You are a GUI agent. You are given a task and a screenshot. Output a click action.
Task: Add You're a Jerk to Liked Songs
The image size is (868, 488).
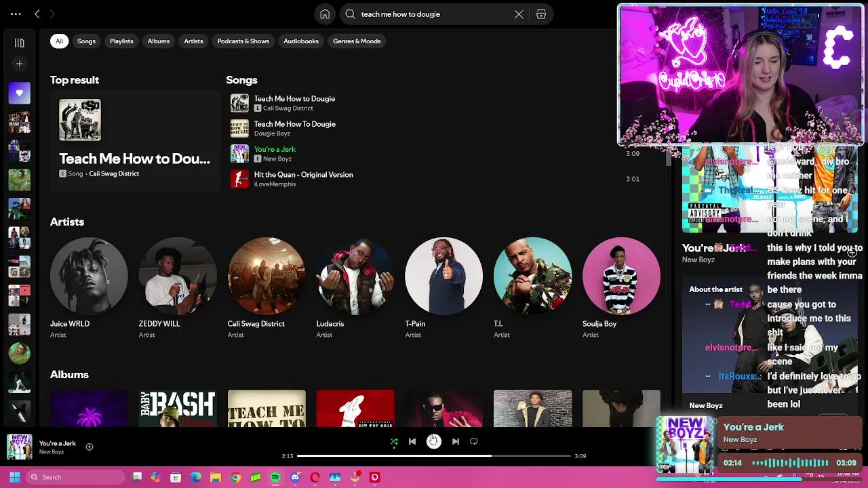90,447
